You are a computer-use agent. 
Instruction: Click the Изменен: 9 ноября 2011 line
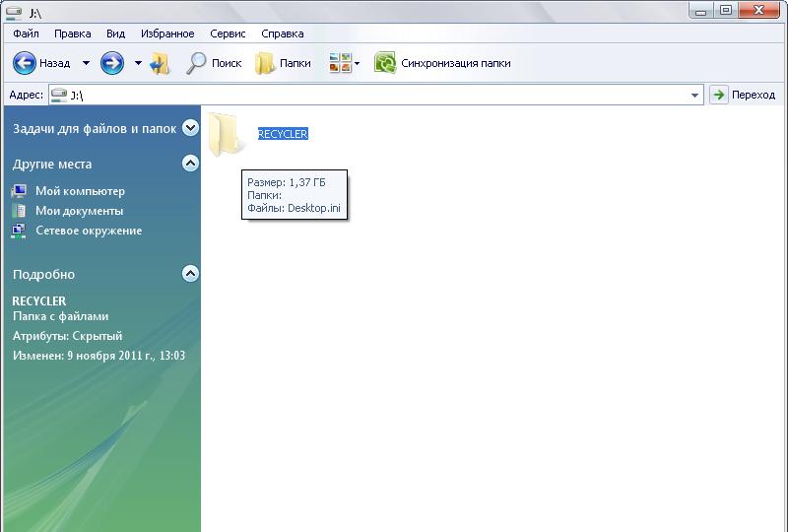pos(99,356)
